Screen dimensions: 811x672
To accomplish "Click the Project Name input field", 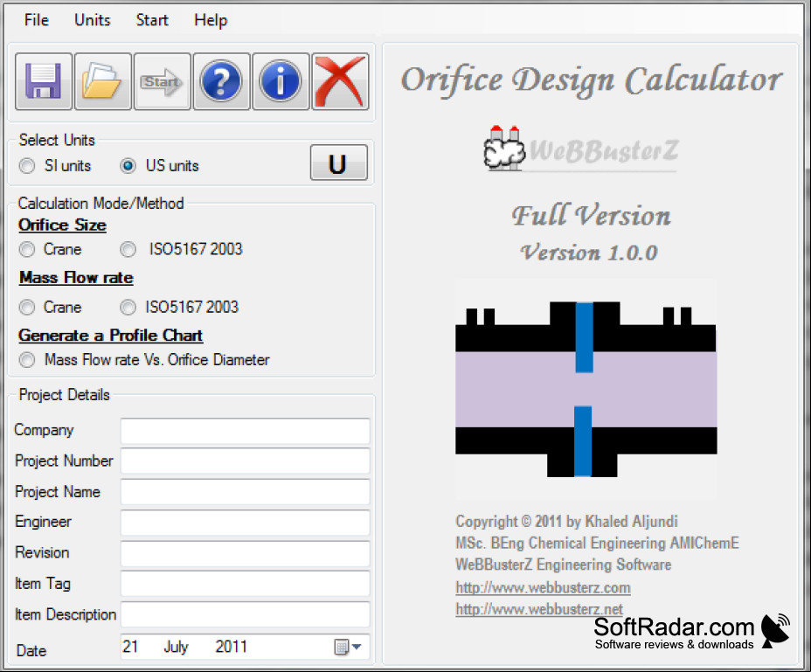I will [246, 491].
